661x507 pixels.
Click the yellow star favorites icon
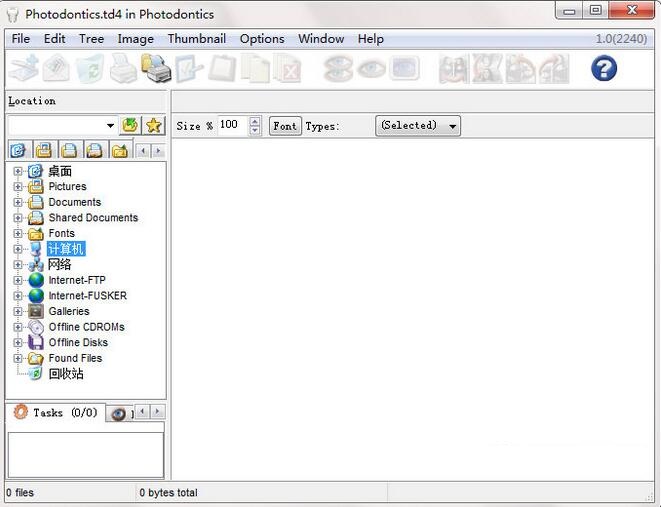(x=153, y=126)
